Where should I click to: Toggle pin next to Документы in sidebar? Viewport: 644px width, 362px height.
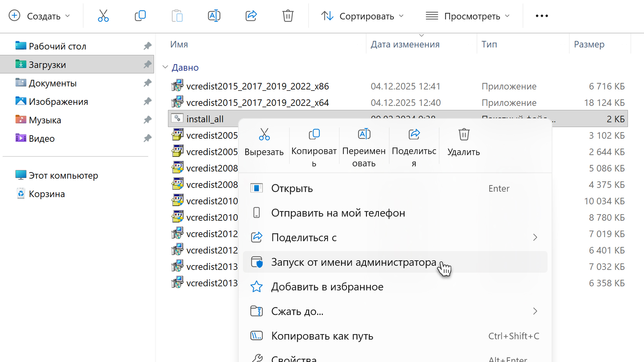click(x=147, y=83)
